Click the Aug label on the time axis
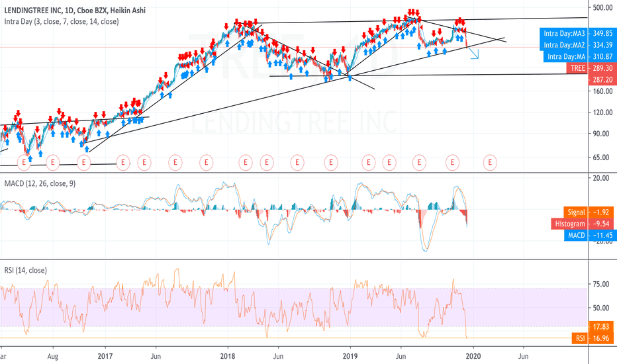 53,356
